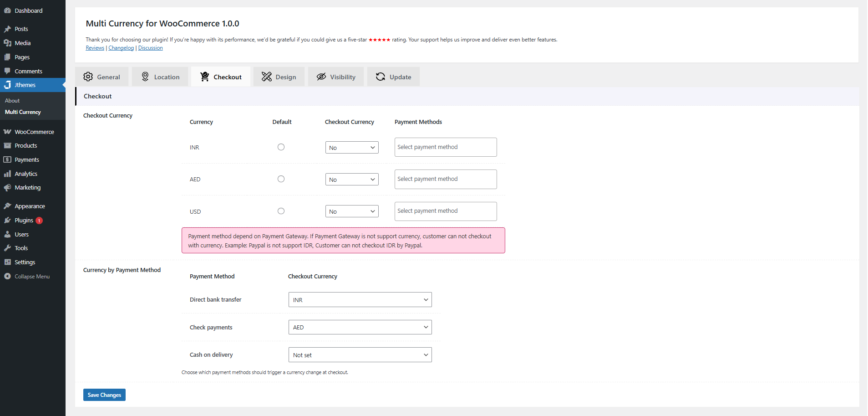Click the Collapse Menu arrow icon
The width and height of the screenshot is (868, 416).
[7, 277]
